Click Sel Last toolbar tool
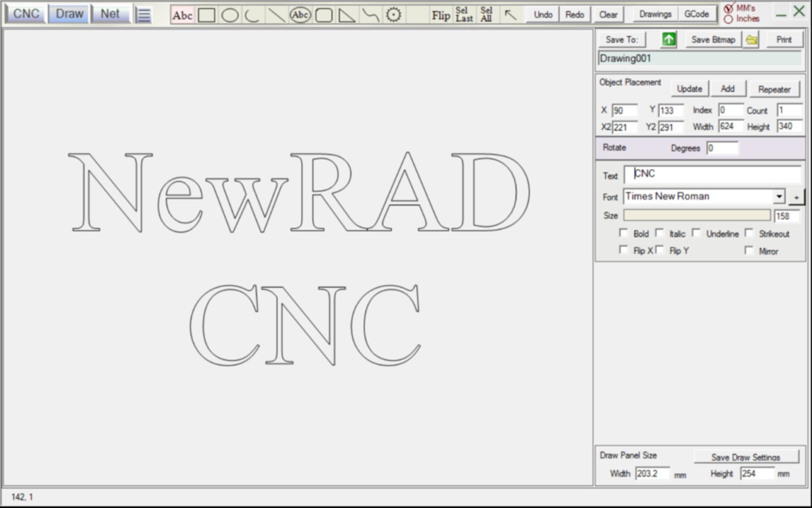Image resolution: width=812 pixels, height=508 pixels. coord(464,15)
